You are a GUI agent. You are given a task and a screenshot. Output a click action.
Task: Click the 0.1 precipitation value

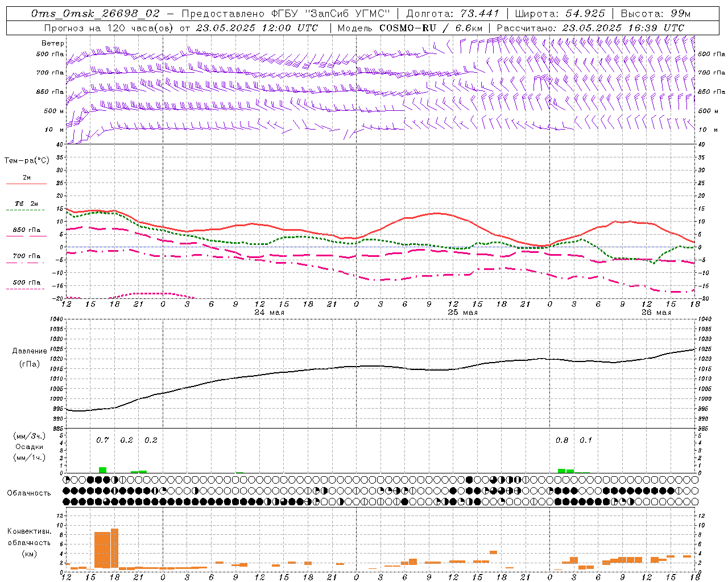click(586, 440)
